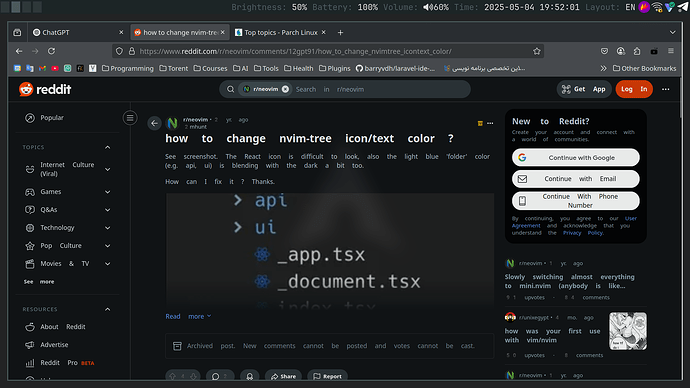
Task: Click the r/neovim community avatar on post
Action: (x=172, y=123)
